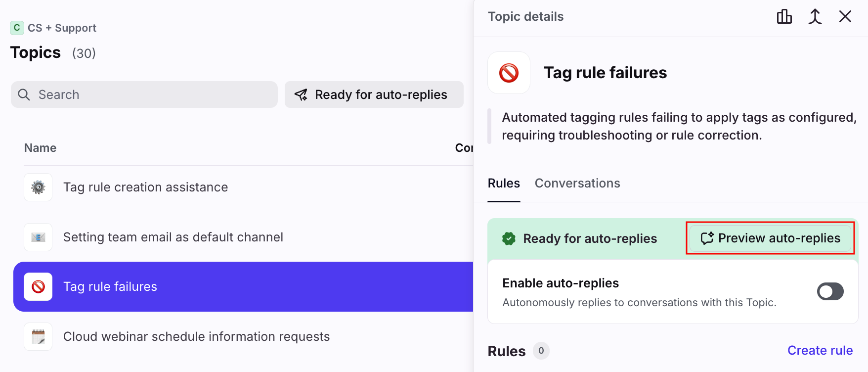Open Cloud webinar schedule information requests
The image size is (868, 372).
click(196, 337)
